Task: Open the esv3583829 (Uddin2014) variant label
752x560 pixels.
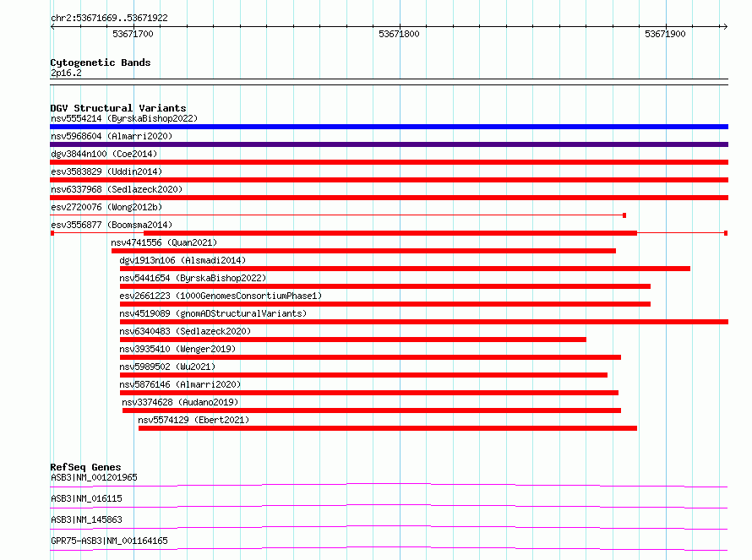Action: click(x=106, y=171)
